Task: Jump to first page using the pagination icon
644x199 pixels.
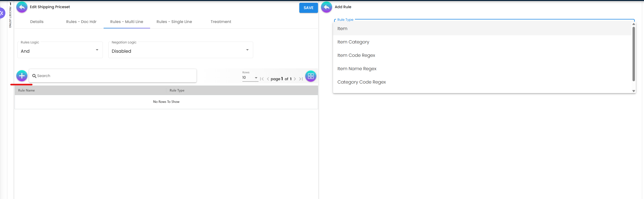Action: point(262,79)
